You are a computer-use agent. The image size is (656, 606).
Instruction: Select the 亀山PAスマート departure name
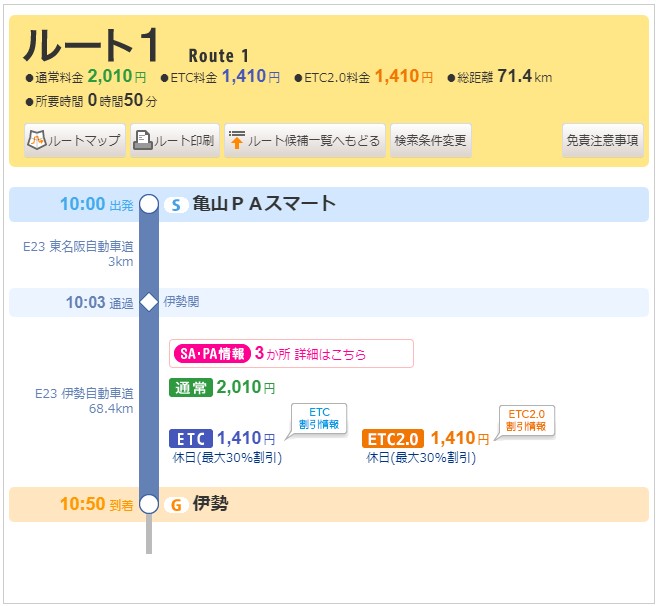(x=264, y=205)
